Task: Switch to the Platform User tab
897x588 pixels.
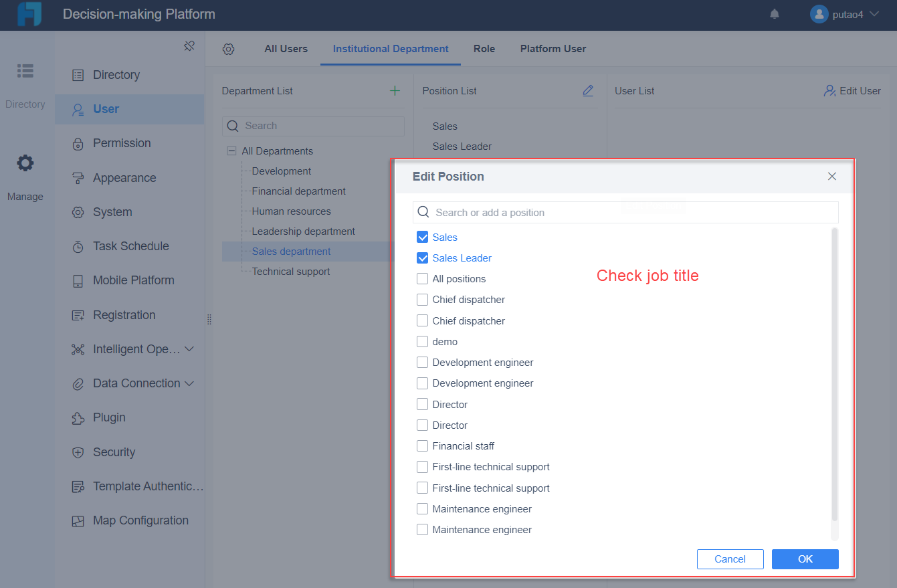Action: click(553, 49)
